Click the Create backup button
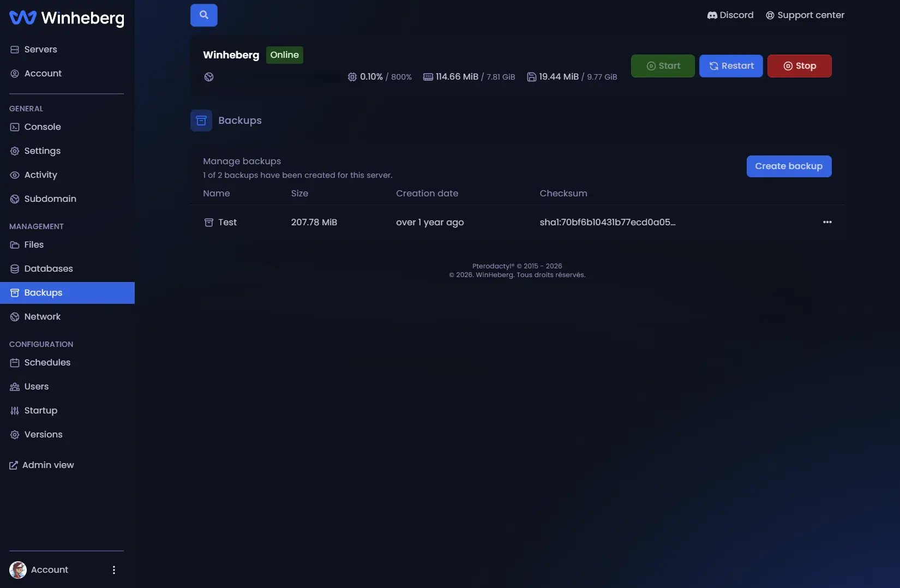Image resolution: width=900 pixels, height=588 pixels. point(789,166)
